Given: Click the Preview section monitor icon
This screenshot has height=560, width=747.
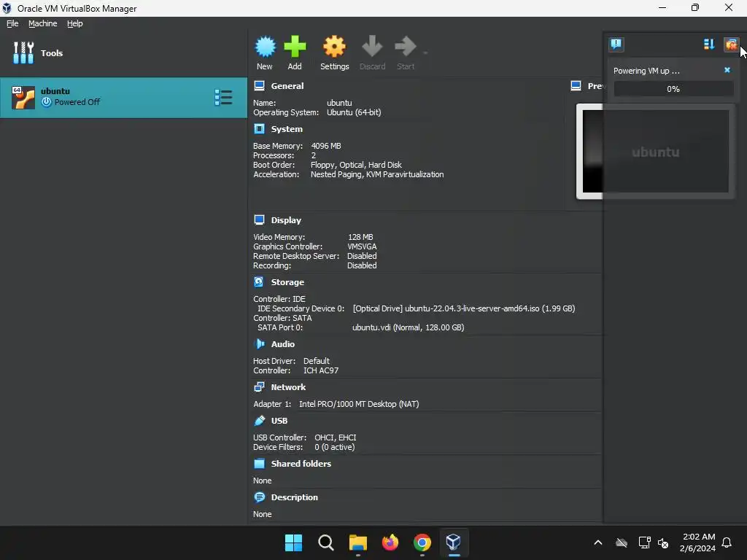Looking at the screenshot, I should (x=576, y=86).
